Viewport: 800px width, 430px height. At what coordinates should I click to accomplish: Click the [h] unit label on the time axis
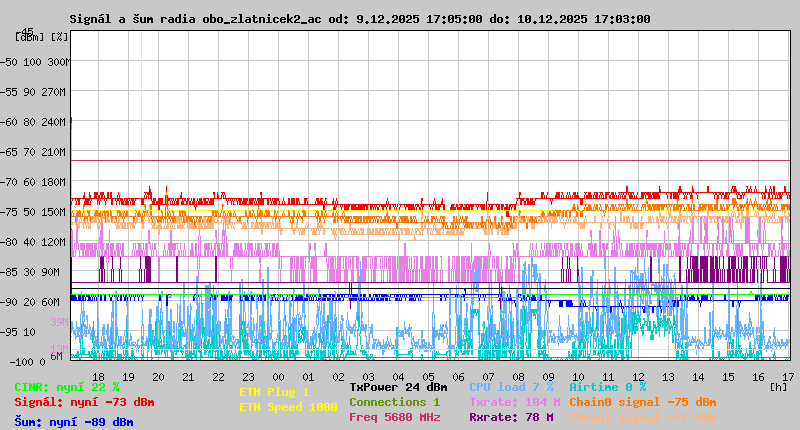pyautogui.click(x=778, y=386)
